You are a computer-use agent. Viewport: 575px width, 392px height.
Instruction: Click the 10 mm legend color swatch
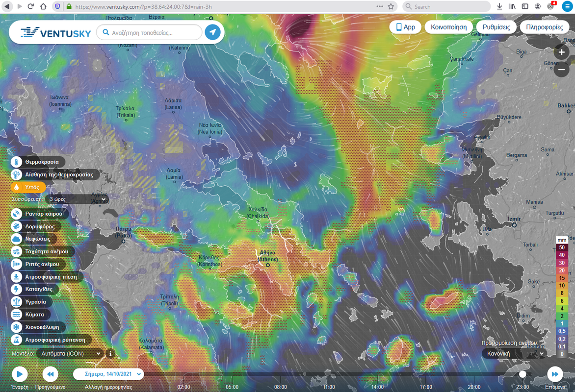[x=562, y=285]
